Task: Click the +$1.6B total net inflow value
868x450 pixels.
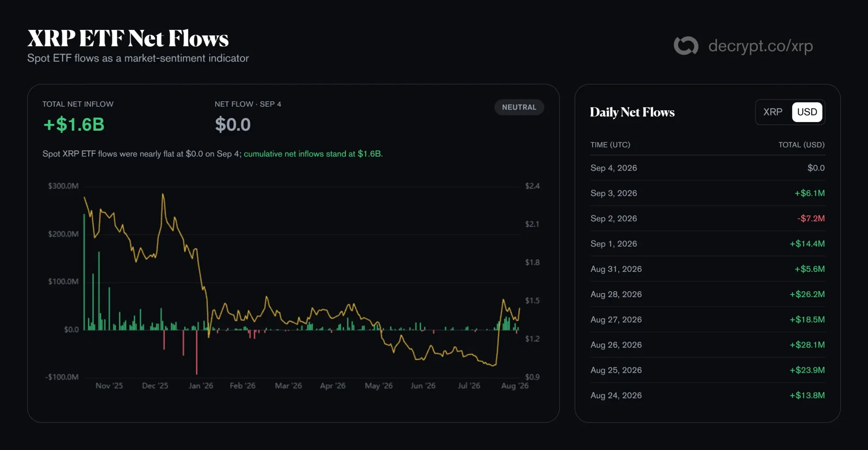Action: [x=74, y=124]
